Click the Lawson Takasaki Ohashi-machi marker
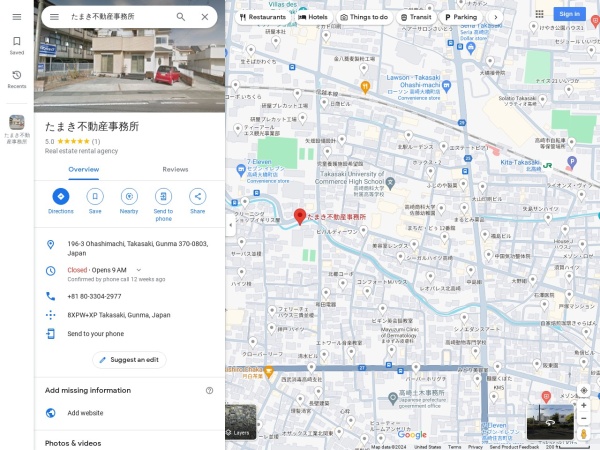The width and height of the screenshot is (600, 450). click(x=446, y=86)
